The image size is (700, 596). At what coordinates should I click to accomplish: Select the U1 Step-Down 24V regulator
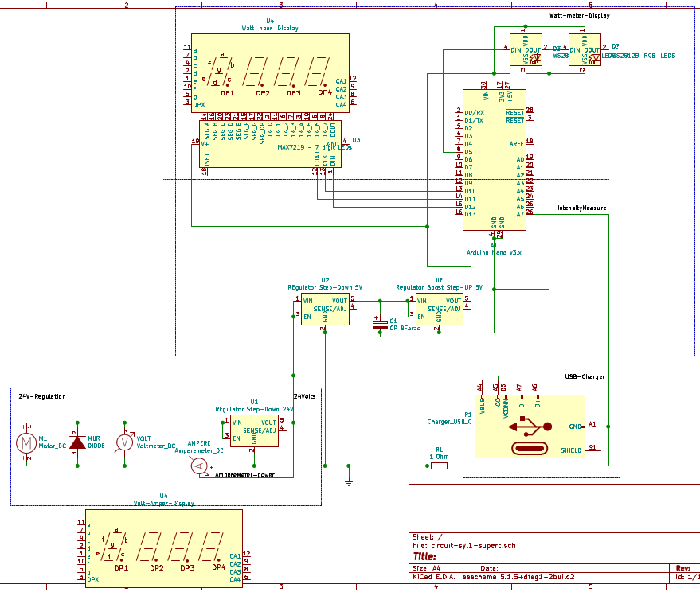[x=255, y=431]
